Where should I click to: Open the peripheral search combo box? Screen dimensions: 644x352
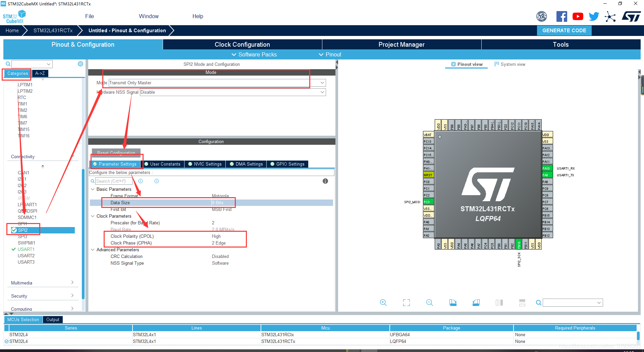pos(32,64)
